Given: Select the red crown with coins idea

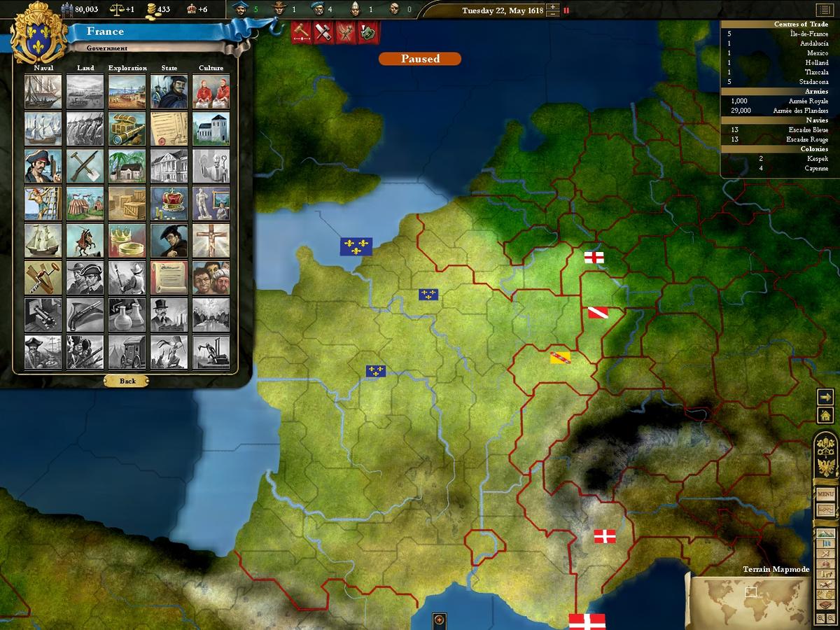Looking at the screenshot, I should pos(169,203).
